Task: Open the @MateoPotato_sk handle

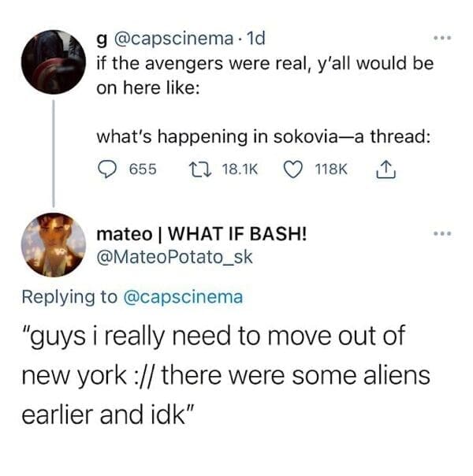Action: (174, 258)
